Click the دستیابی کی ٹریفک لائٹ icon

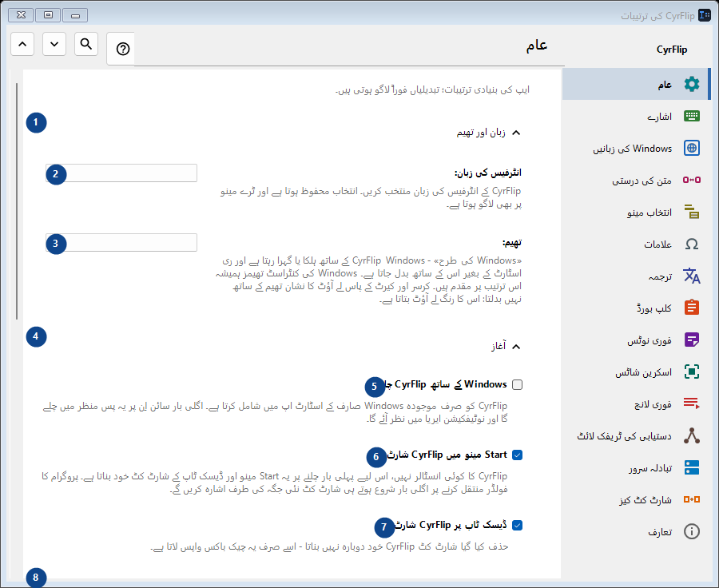point(692,435)
